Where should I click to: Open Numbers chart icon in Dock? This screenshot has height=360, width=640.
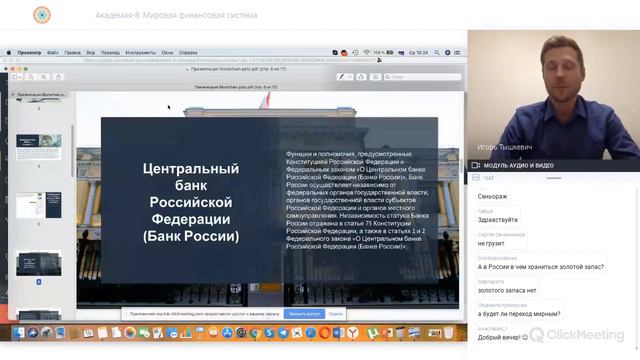pyautogui.click(x=186, y=333)
